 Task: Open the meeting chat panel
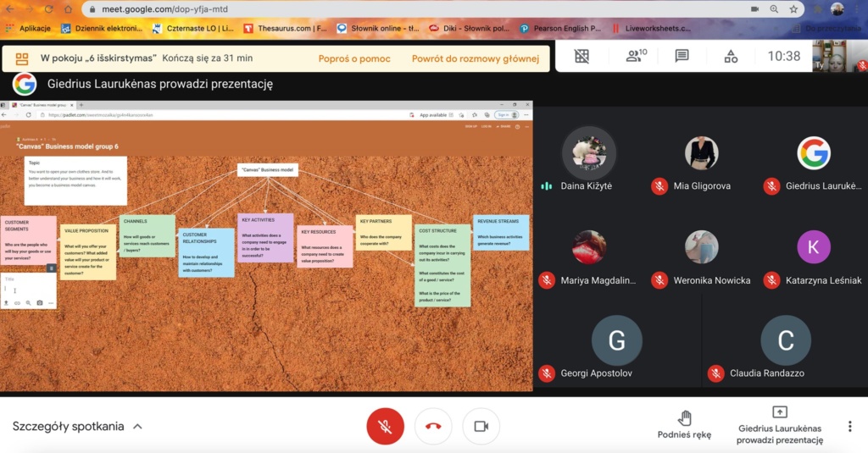[x=682, y=56]
